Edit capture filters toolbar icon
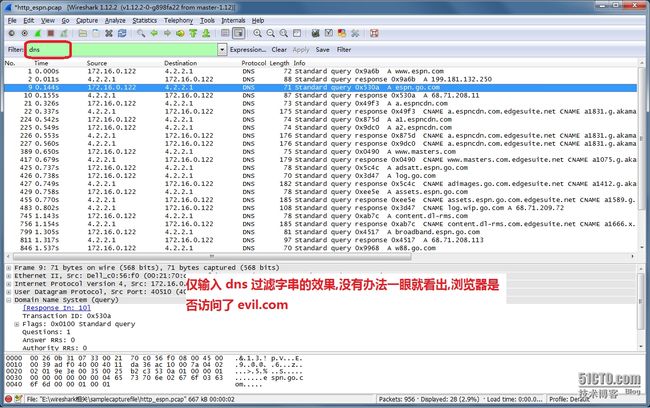The height and width of the screenshot is (408, 650). coord(315,33)
